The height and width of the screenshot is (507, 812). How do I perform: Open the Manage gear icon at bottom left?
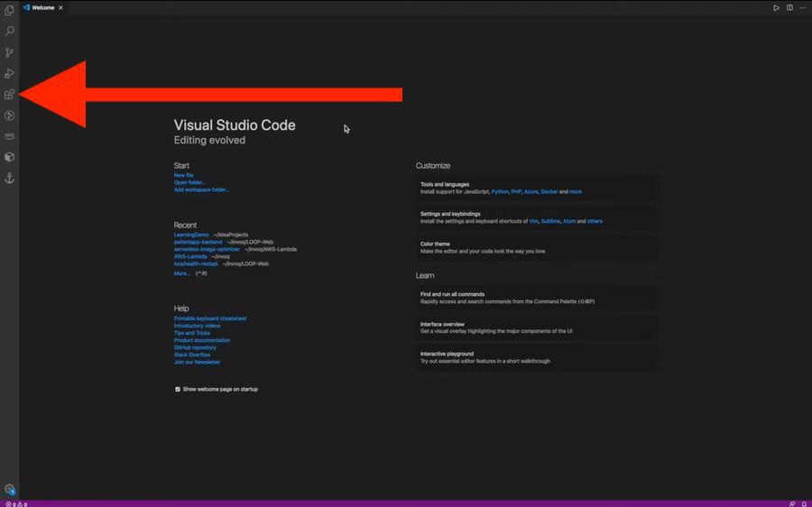click(9, 488)
